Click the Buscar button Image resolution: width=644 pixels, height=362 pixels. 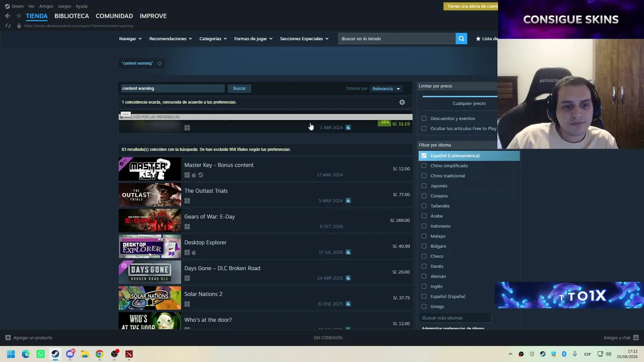tap(239, 88)
